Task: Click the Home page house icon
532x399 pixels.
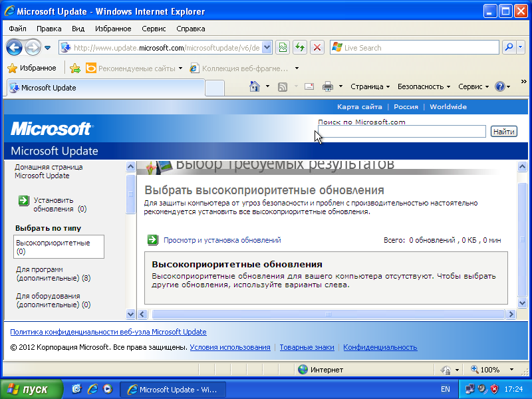Action: click(255, 86)
